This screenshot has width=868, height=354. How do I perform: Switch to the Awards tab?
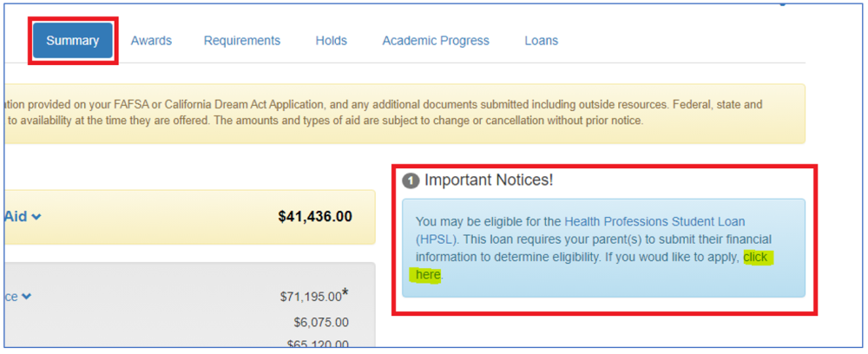pyautogui.click(x=151, y=41)
